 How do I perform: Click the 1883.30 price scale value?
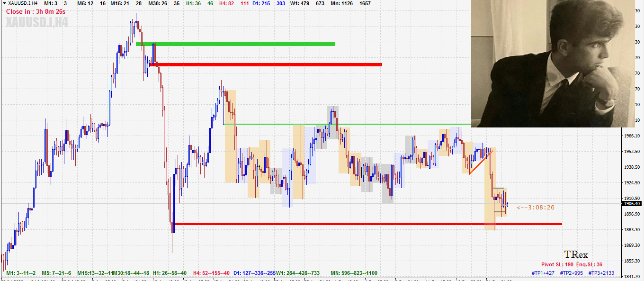coord(632,230)
